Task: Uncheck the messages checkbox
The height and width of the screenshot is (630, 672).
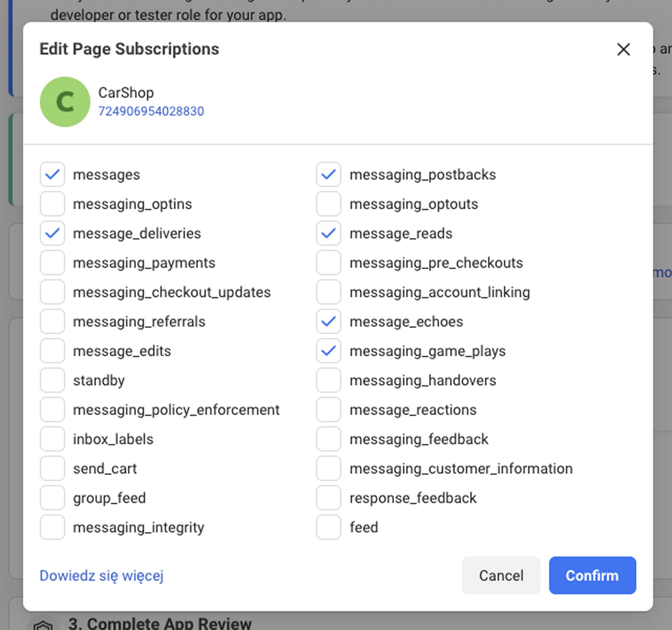Action: pos(52,174)
